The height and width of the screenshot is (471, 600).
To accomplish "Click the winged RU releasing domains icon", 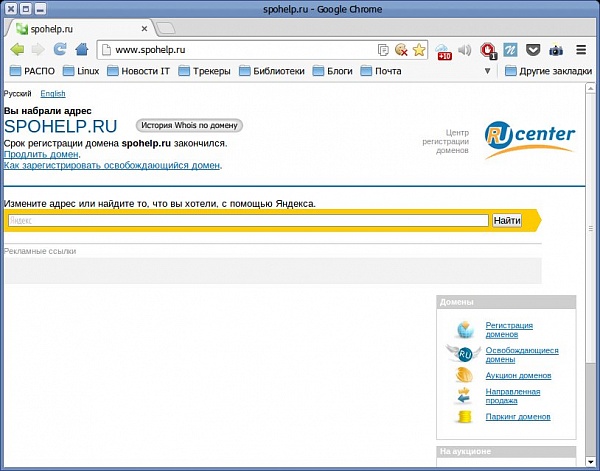I will tap(464, 354).
